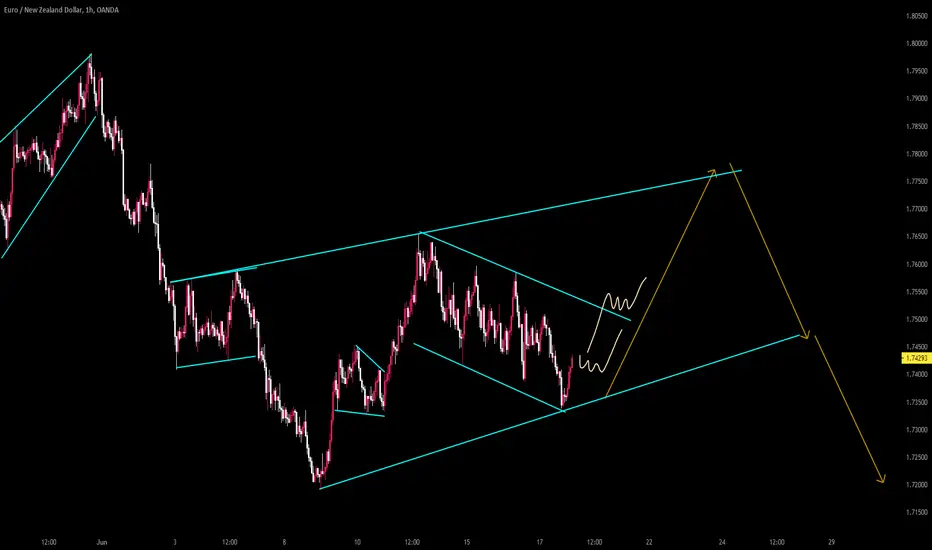Screen dimensions: 932x550
Task: Click the 1.79500 price axis label
Action: coord(917,71)
